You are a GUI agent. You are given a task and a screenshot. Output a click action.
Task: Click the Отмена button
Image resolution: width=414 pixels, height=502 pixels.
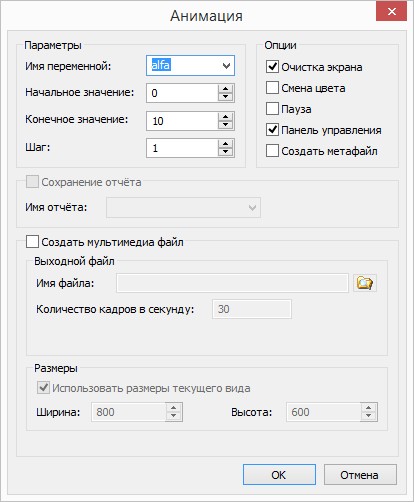click(x=360, y=475)
